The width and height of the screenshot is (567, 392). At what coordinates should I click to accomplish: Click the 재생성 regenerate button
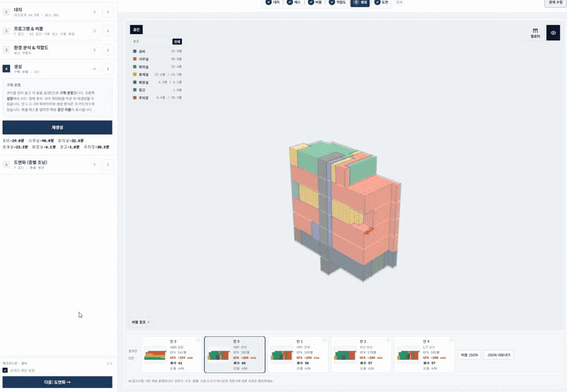point(57,128)
